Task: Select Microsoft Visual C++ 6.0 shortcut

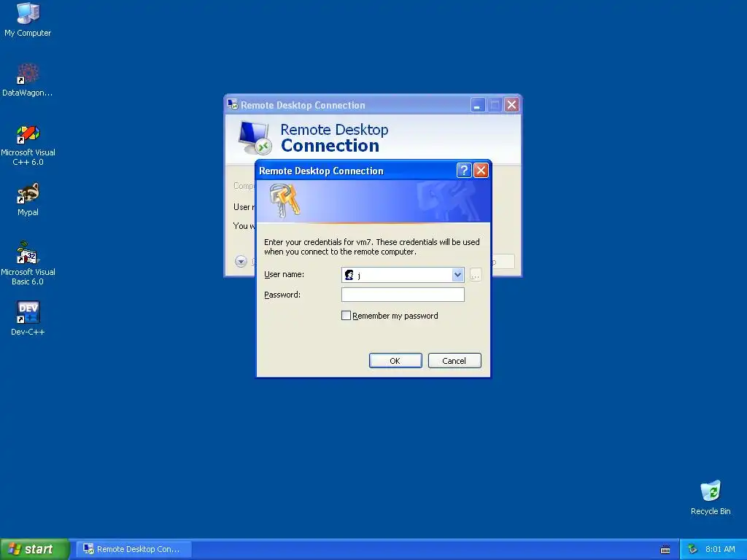Action: 28,145
